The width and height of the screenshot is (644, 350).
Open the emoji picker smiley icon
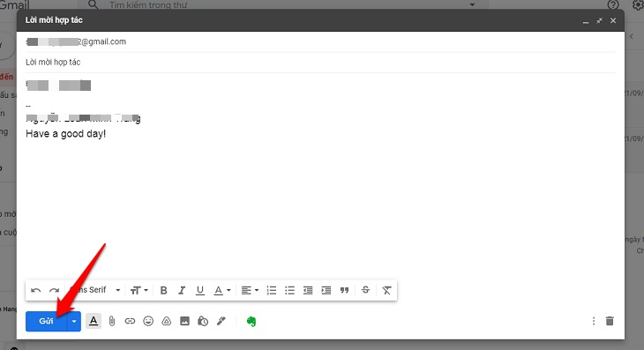[x=148, y=321]
